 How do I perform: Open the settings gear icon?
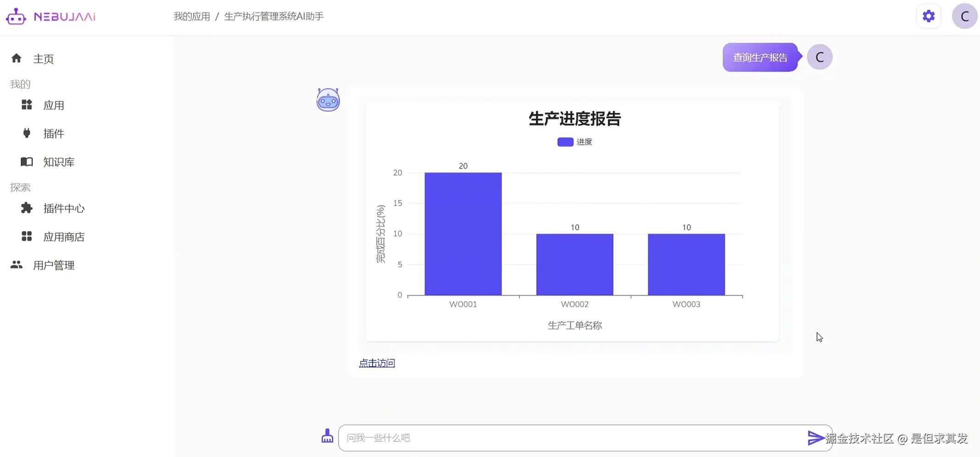(928, 16)
